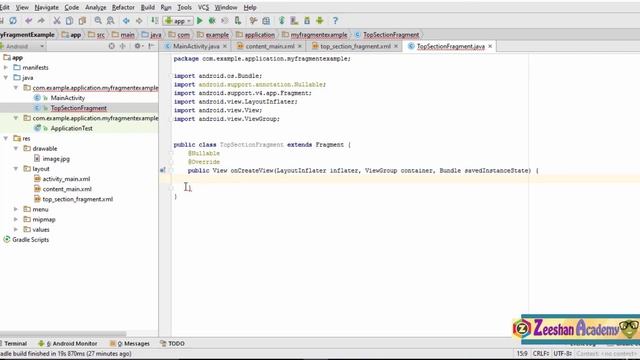640x360 pixels.
Task: Open the SDK Manager icon
Action: (x=307, y=20)
